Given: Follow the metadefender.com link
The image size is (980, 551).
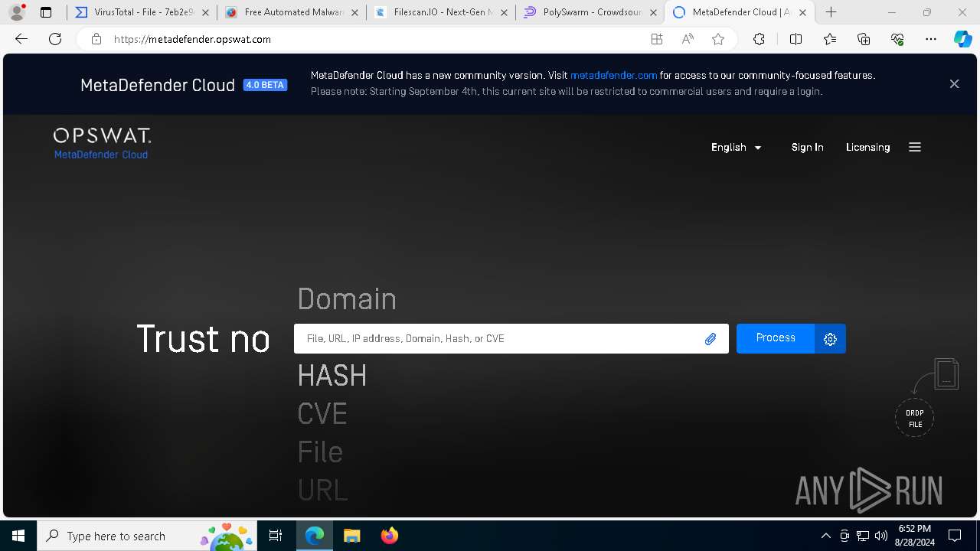Looking at the screenshot, I should click(613, 75).
